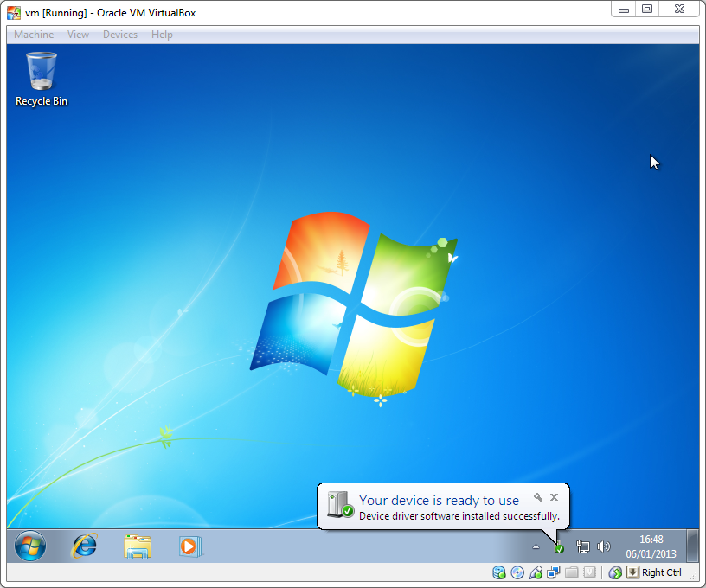Open the View menu
This screenshot has width=706, height=588.
point(78,35)
